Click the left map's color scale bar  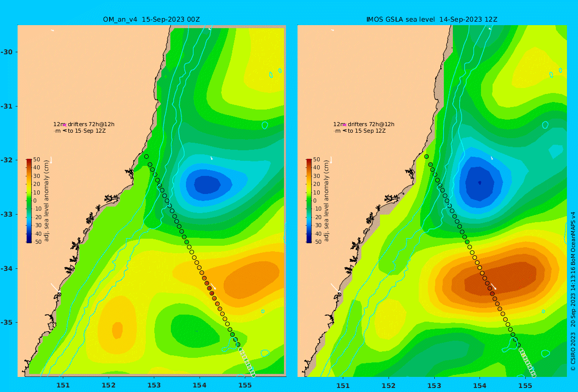click(x=29, y=201)
